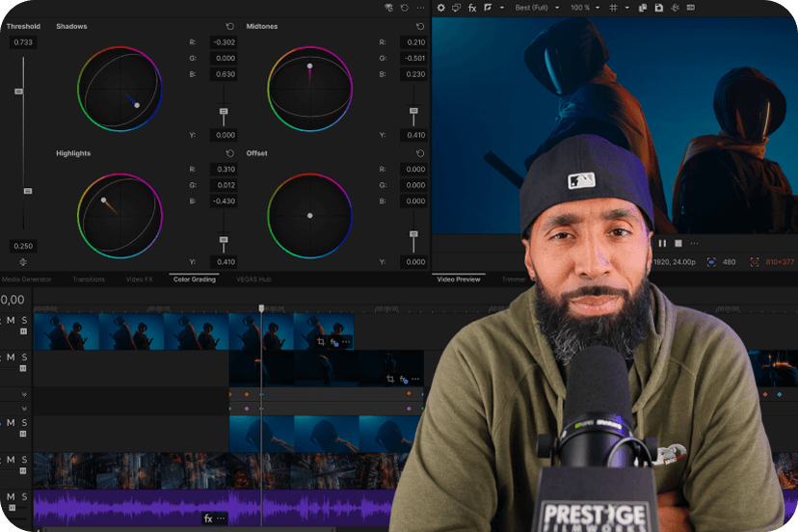This screenshot has width=798, height=532.
Task: Click the Video Output FX icon in preview toolbar
Action: click(472, 8)
